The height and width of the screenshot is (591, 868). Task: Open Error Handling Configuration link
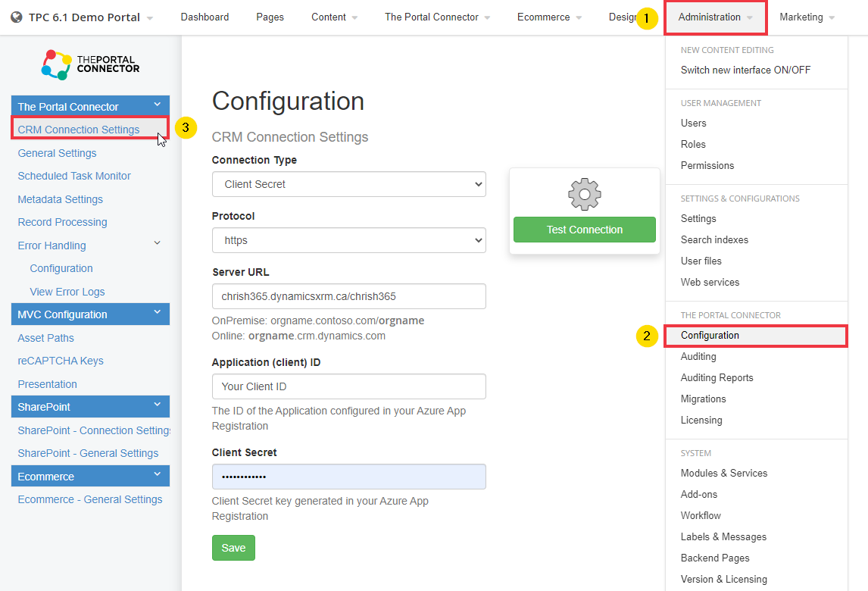(61, 269)
